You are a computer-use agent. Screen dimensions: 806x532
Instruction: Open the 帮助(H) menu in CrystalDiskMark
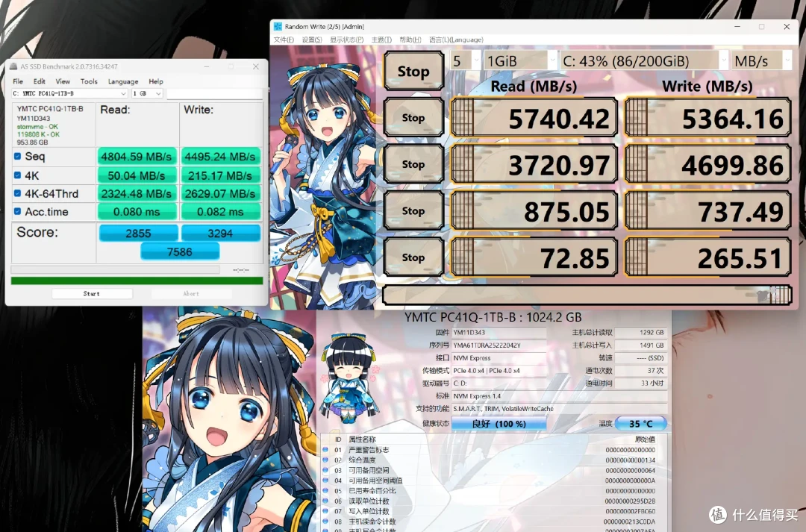point(410,40)
